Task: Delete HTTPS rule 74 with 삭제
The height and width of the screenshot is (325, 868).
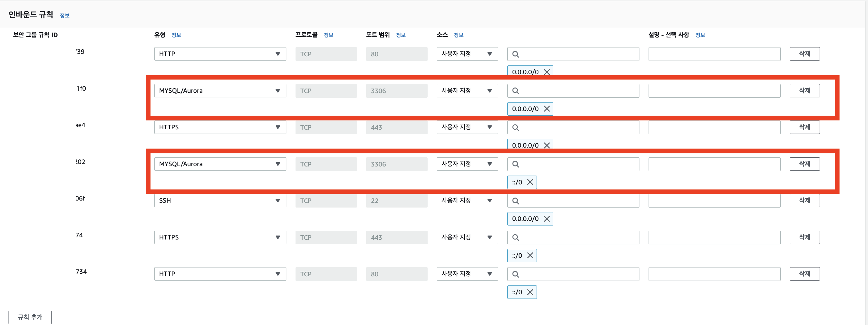Action: coord(804,237)
